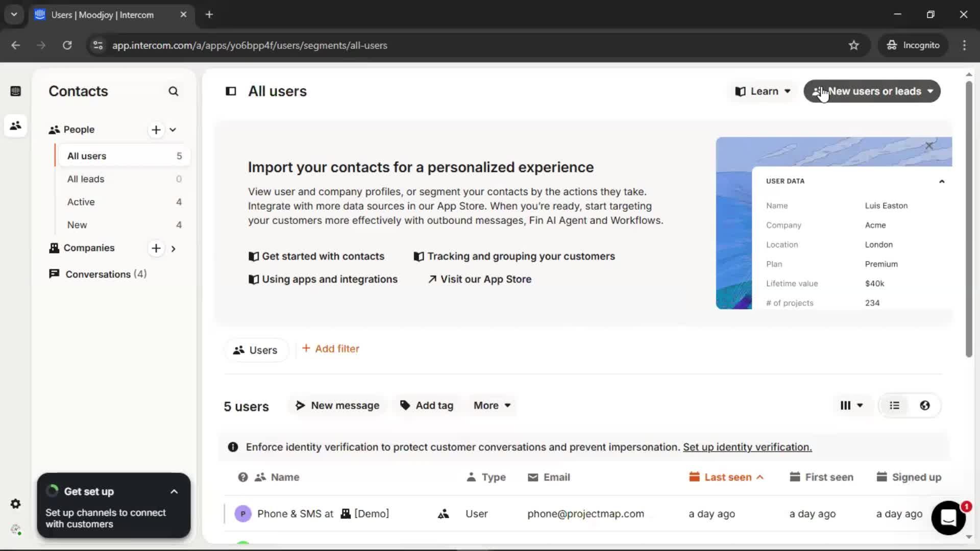
Task: Collapse the Get set up panel
Action: (174, 492)
